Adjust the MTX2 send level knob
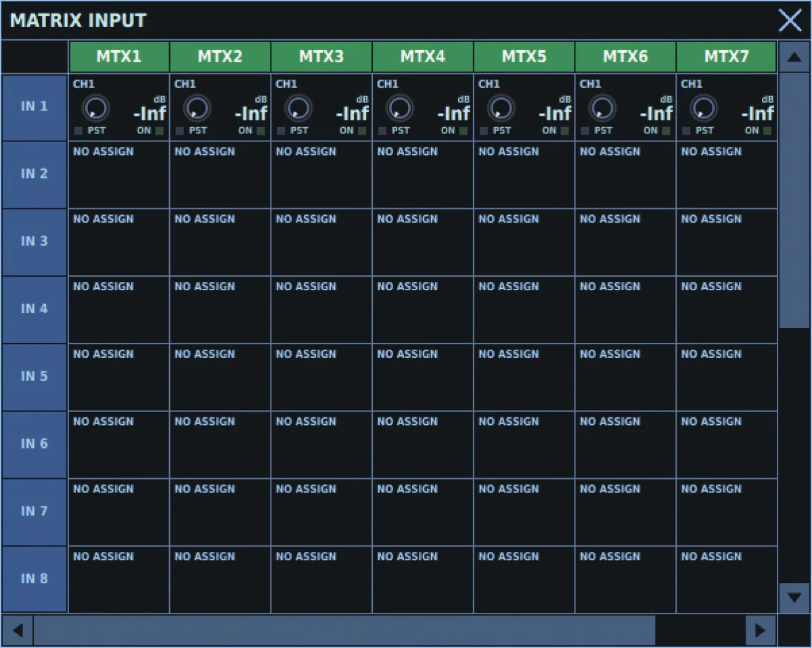This screenshot has width=812, height=648. coord(197,108)
